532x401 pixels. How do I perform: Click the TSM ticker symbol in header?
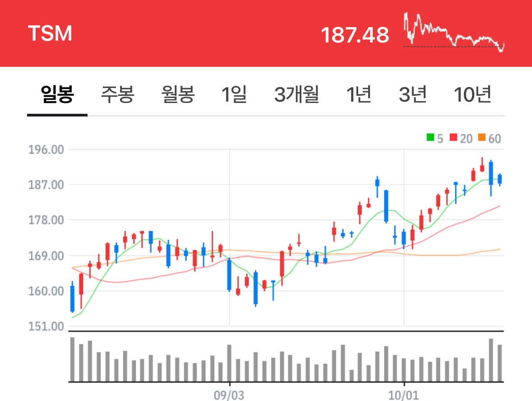[x=50, y=33]
